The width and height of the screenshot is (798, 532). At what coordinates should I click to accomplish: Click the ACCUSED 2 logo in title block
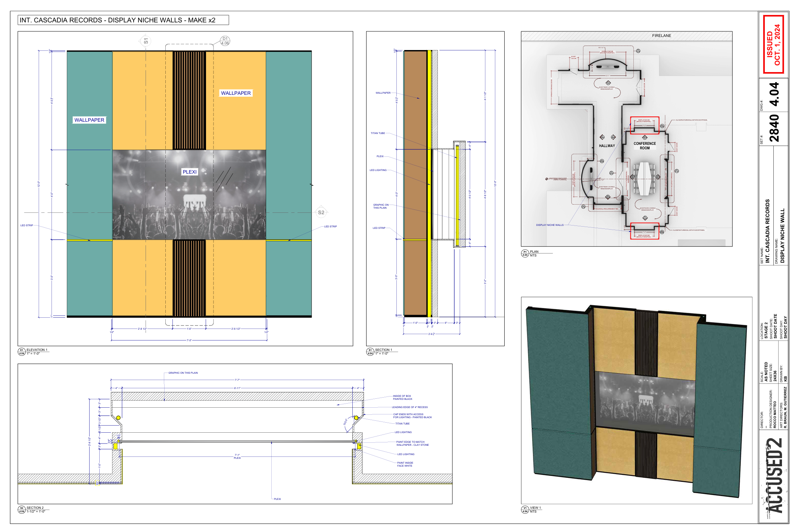coord(774,476)
